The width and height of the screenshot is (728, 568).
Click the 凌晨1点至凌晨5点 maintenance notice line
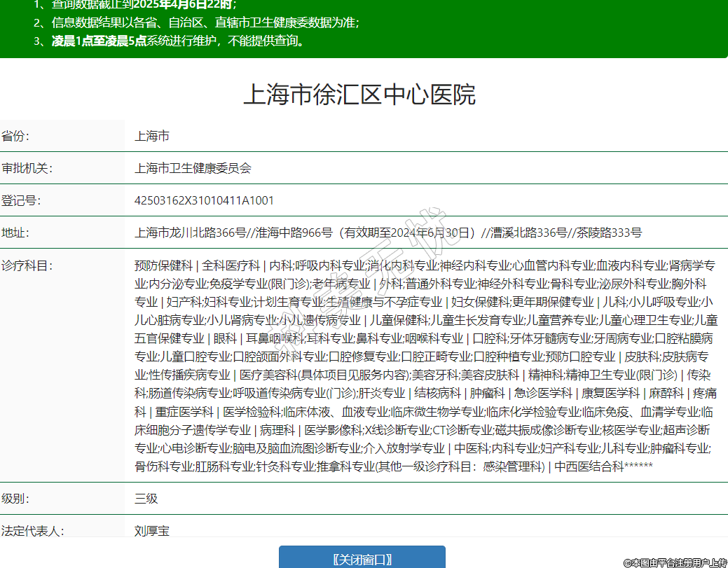point(179,41)
